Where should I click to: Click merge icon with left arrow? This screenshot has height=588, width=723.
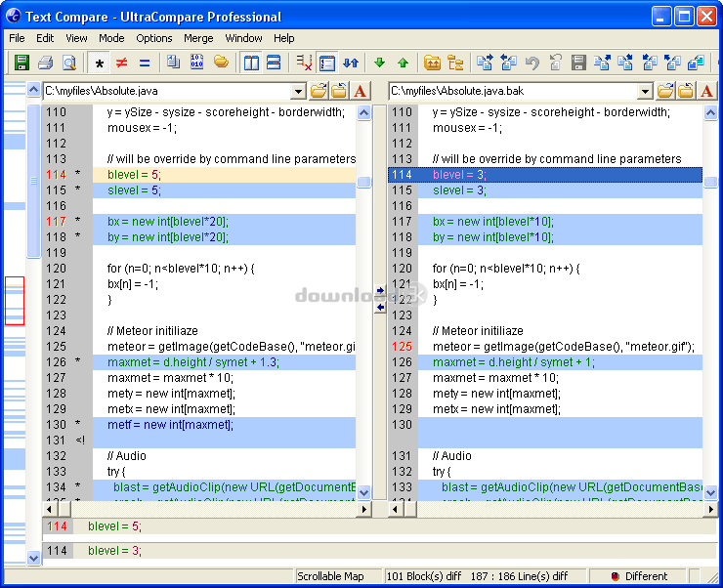pos(508,63)
